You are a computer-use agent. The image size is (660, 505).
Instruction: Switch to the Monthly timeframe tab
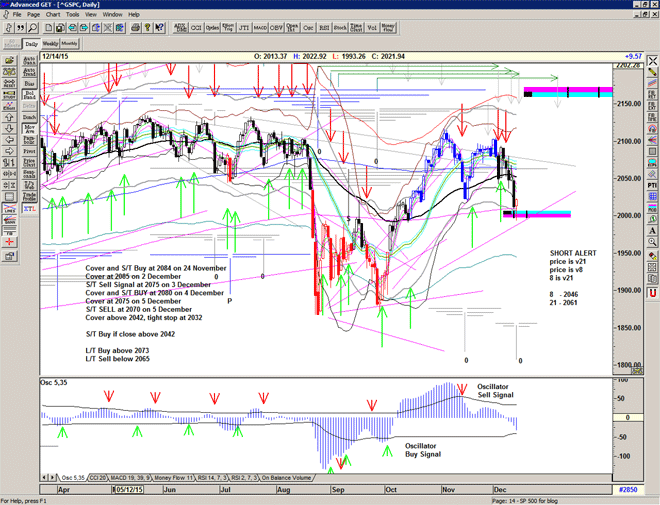pyautogui.click(x=70, y=44)
